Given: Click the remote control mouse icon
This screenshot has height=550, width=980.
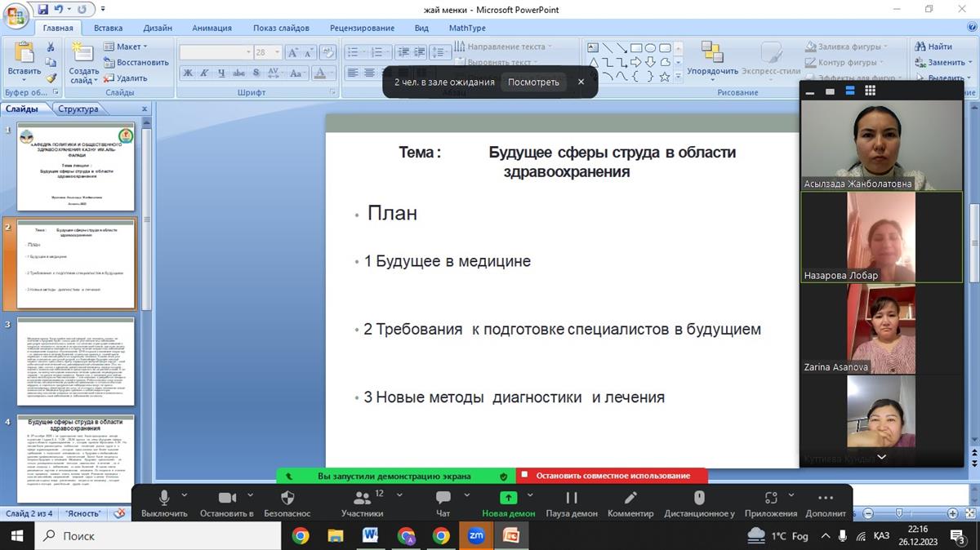Looking at the screenshot, I should click(699, 498).
